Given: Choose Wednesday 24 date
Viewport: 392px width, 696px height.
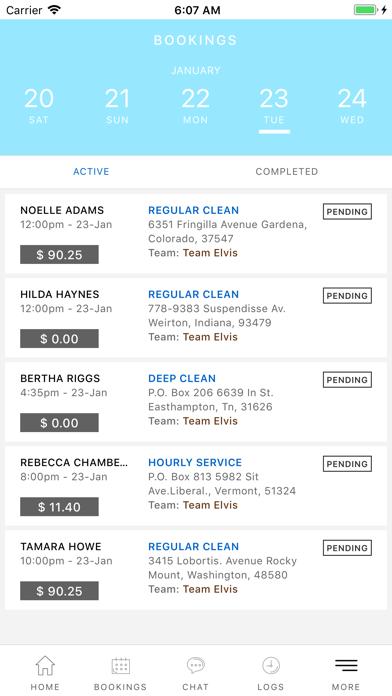Looking at the screenshot, I should point(352,106).
